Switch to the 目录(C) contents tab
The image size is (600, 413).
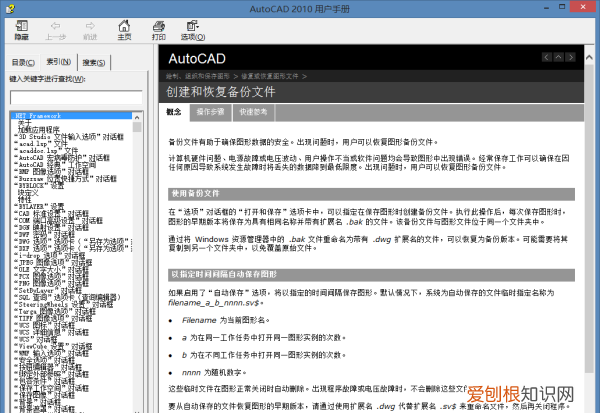click(x=23, y=62)
